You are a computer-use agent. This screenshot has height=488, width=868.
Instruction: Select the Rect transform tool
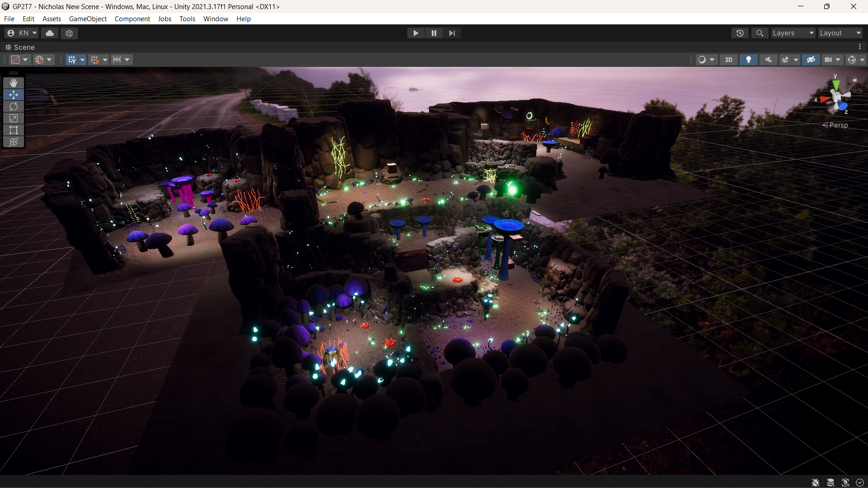coord(14,130)
